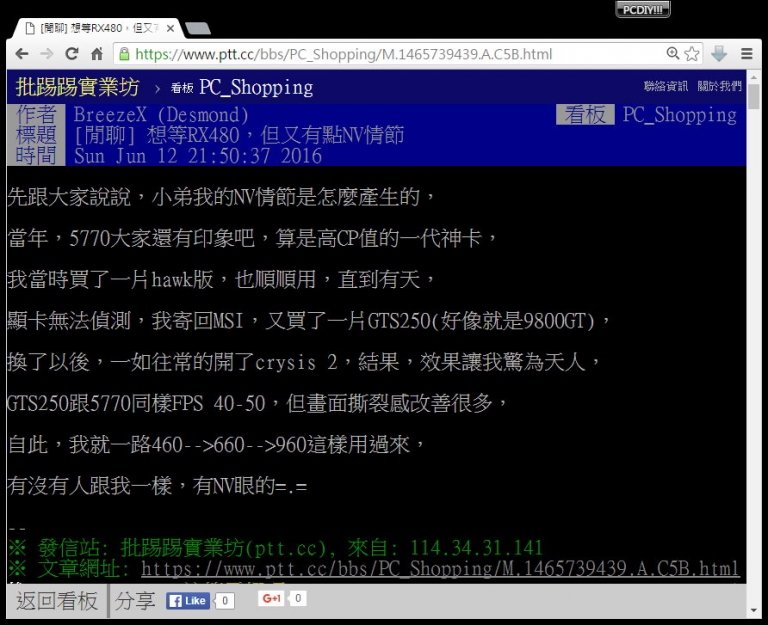The image size is (768, 625).
Task: Click the Facebook Like button
Action: (x=188, y=601)
